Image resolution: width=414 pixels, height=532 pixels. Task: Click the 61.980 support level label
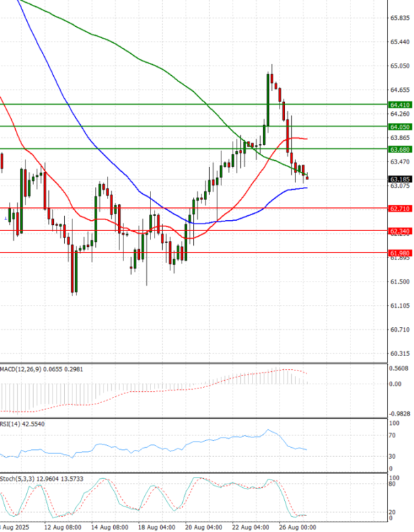(x=400, y=253)
